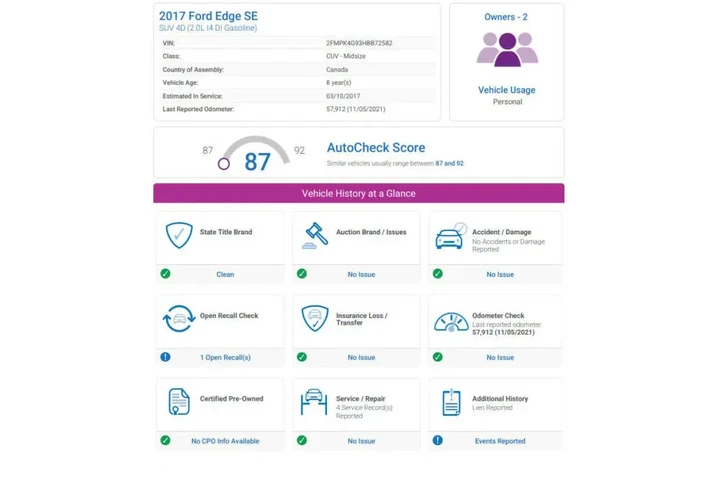Viewport: 720px width, 480px height.
Task: Click the Country of Assembly Canada value
Action: pos(337,70)
